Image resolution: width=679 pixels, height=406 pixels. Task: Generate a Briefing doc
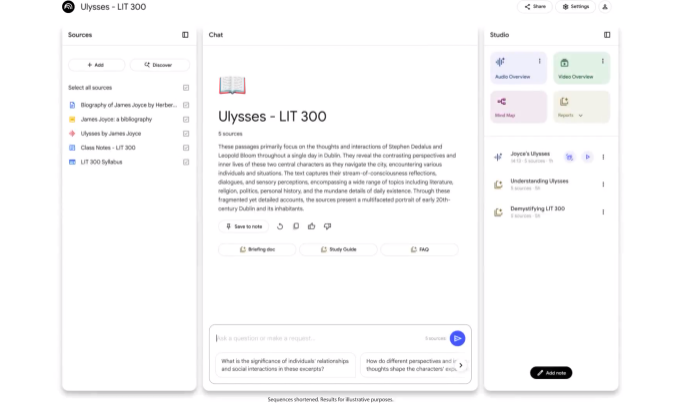[257, 250]
